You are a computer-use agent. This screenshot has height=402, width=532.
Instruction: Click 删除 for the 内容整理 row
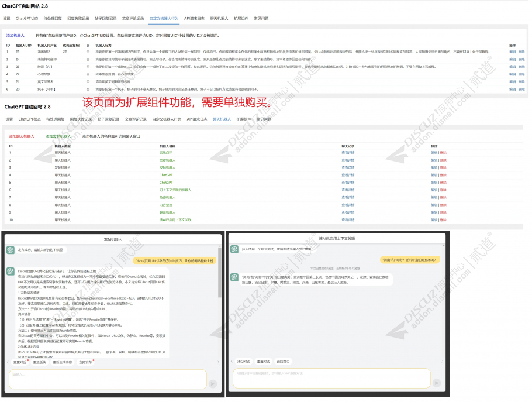point(444,205)
